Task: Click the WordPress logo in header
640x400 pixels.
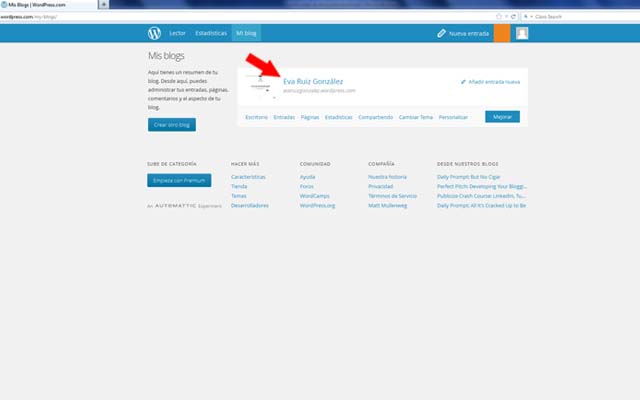Action: (x=154, y=33)
